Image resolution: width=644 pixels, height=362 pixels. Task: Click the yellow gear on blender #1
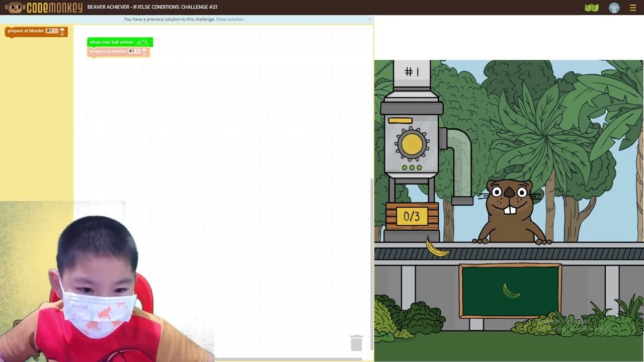point(412,144)
